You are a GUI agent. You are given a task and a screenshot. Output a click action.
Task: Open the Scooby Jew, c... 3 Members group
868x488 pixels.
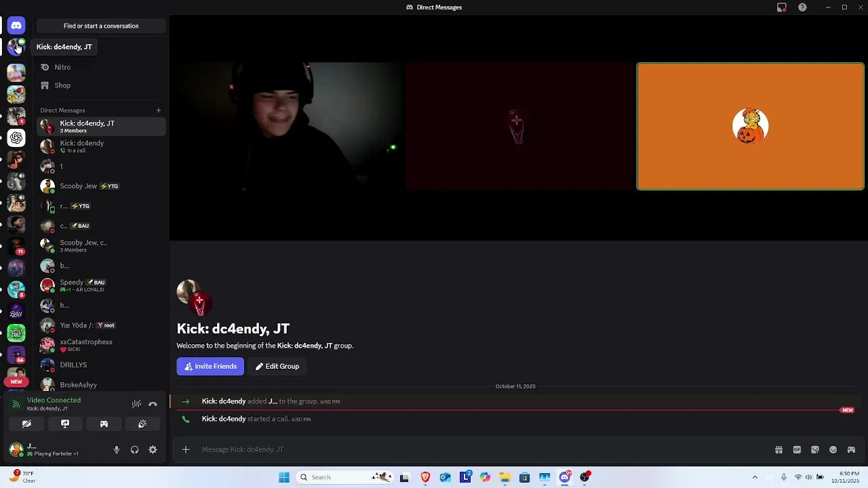pyautogui.click(x=101, y=245)
